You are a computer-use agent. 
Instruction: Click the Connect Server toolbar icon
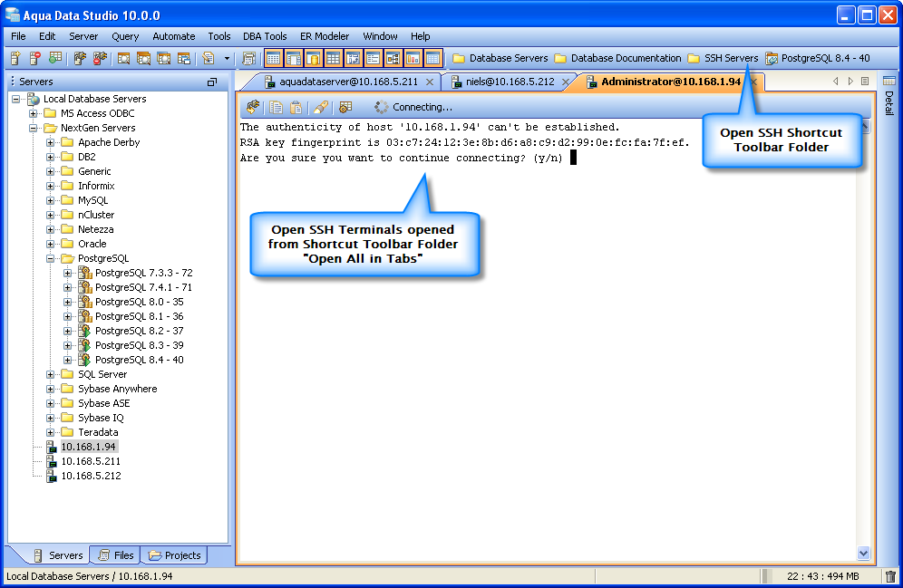pos(80,58)
